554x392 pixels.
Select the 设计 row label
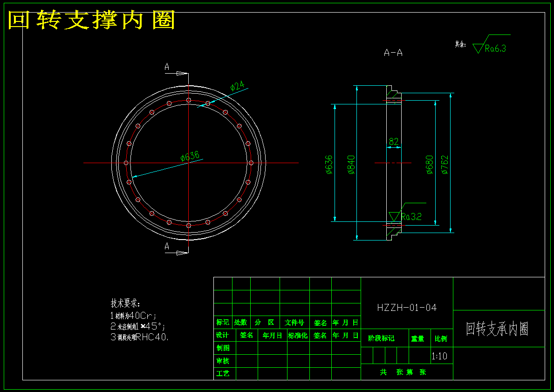tap(223, 335)
